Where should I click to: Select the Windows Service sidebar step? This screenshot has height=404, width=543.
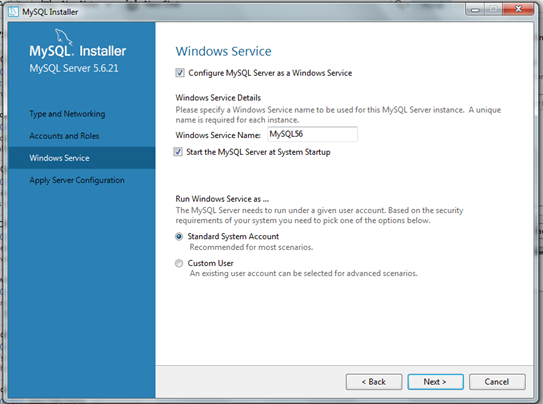click(x=82, y=158)
